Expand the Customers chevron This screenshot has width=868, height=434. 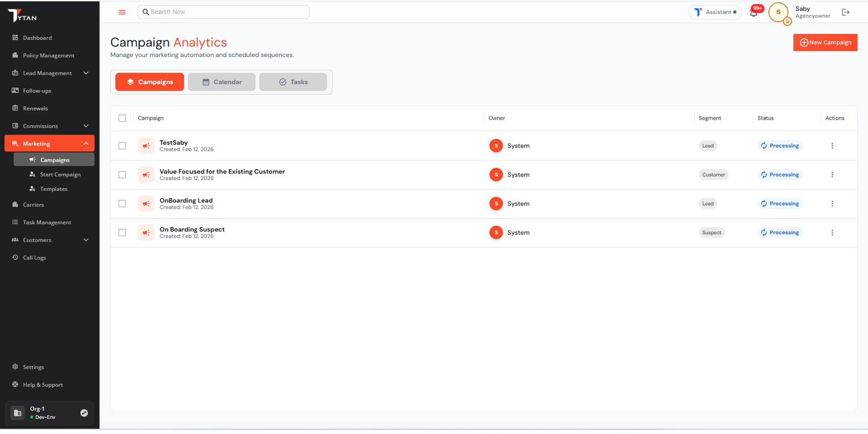click(86, 240)
